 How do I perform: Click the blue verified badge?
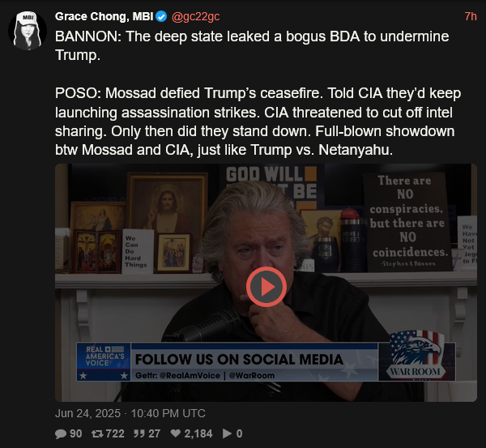point(161,16)
